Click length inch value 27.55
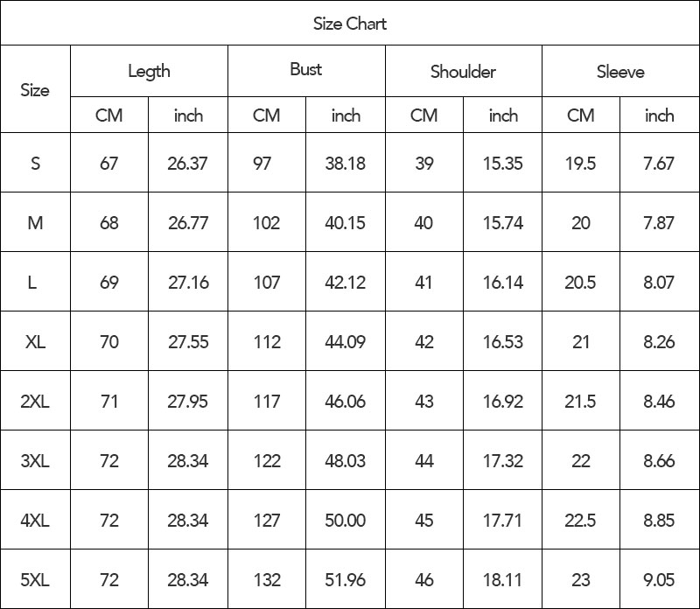Viewport: 700px width, 609px height. pos(188,342)
